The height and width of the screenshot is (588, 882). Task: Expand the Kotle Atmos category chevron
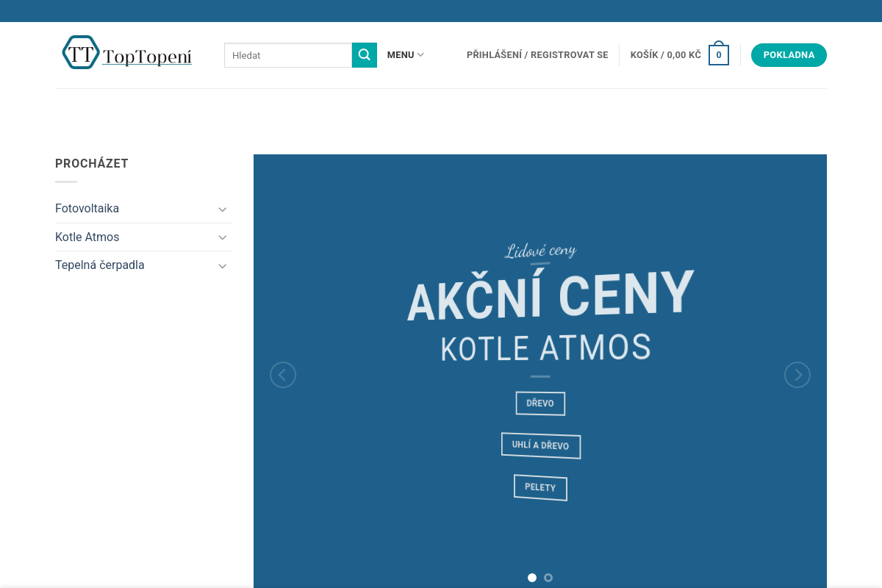pos(222,237)
